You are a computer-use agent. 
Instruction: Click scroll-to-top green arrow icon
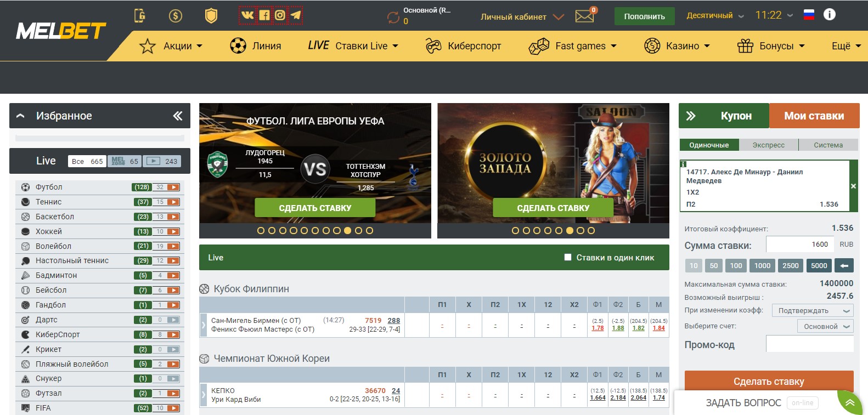click(850, 403)
